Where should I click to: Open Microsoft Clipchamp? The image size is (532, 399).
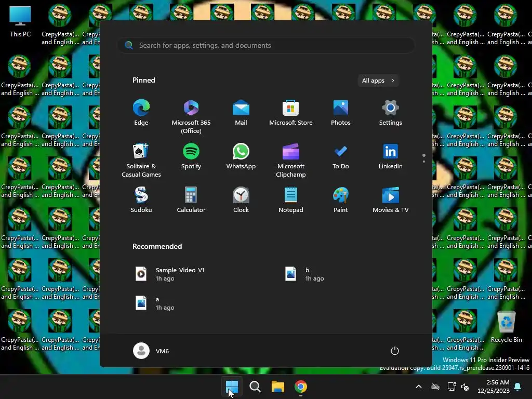pyautogui.click(x=291, y=160)
